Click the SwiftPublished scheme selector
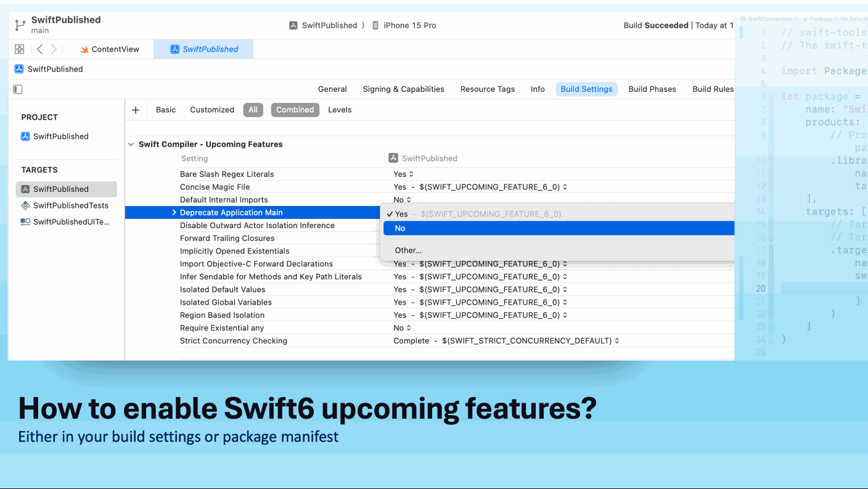The width and height of the screenshot is (868, 489). (x=323, y=25)
